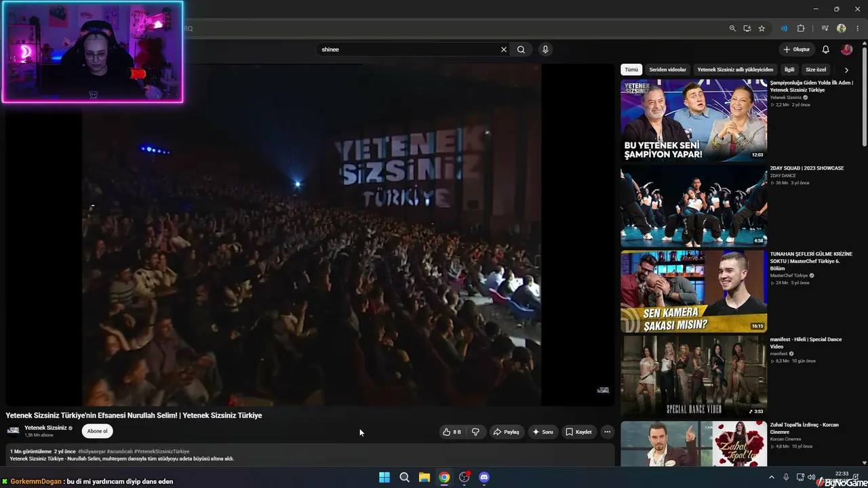Viewport: 868px width, 488px height.
Task: Select the Yetenek Sizsiniz adlı yükleyiciden chip
Action: tap(735, 70)
